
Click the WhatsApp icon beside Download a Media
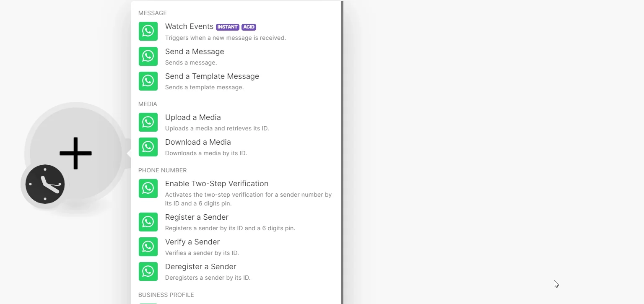(x=148, y=147)
